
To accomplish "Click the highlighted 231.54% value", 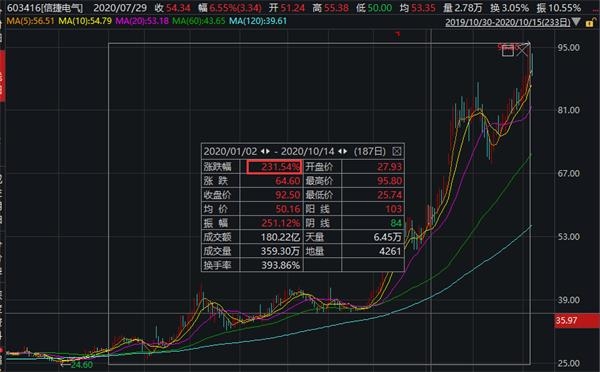I will 274,167.
